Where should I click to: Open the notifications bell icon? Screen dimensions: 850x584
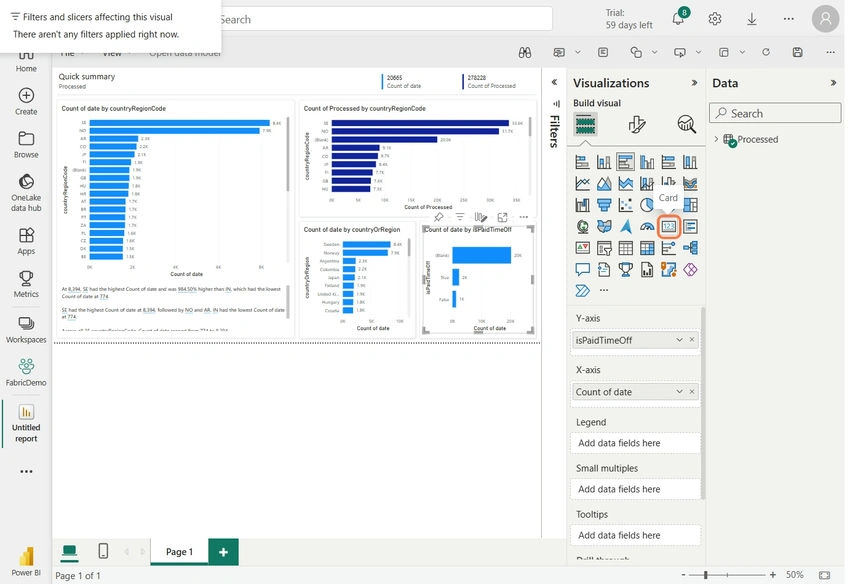click(678, 19)
